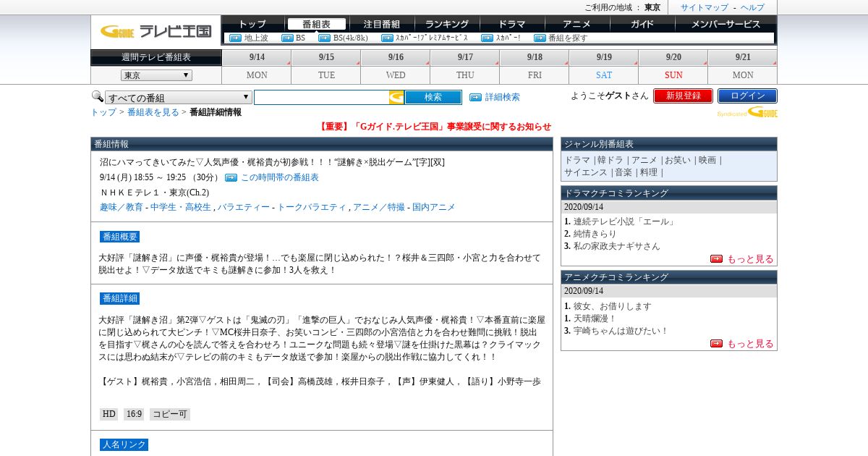868x456 pixels.
Task: Click the トップ breadcrumb link
Action: (103, 112)
